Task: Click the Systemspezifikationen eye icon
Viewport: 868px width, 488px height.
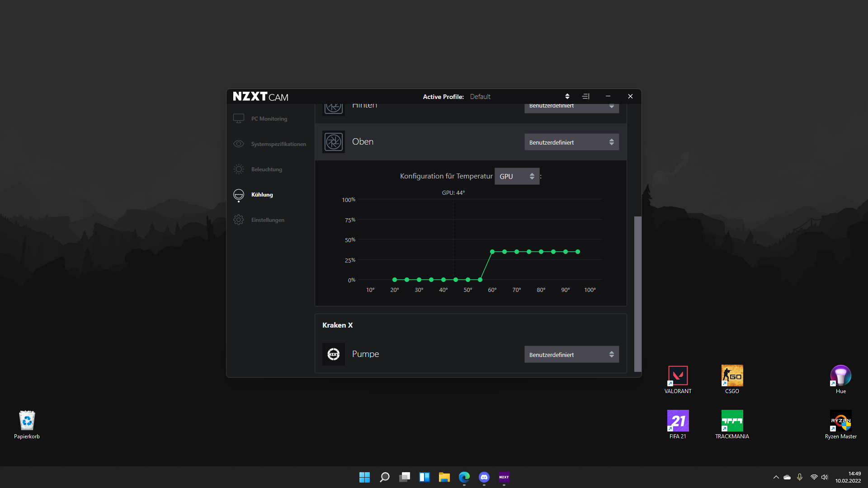Action: [x=239, y=144]
